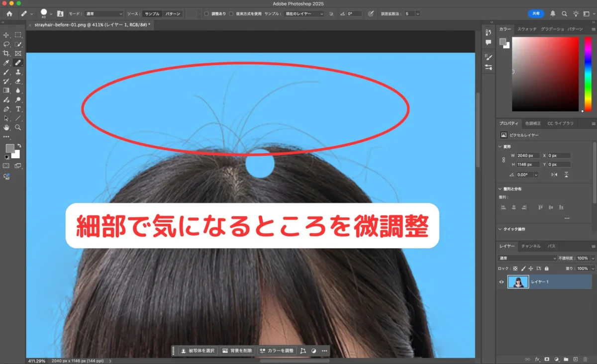This screenshot has width=597, height=364.
Task: Select the Eraser tool
Action: tap(18, 81)
